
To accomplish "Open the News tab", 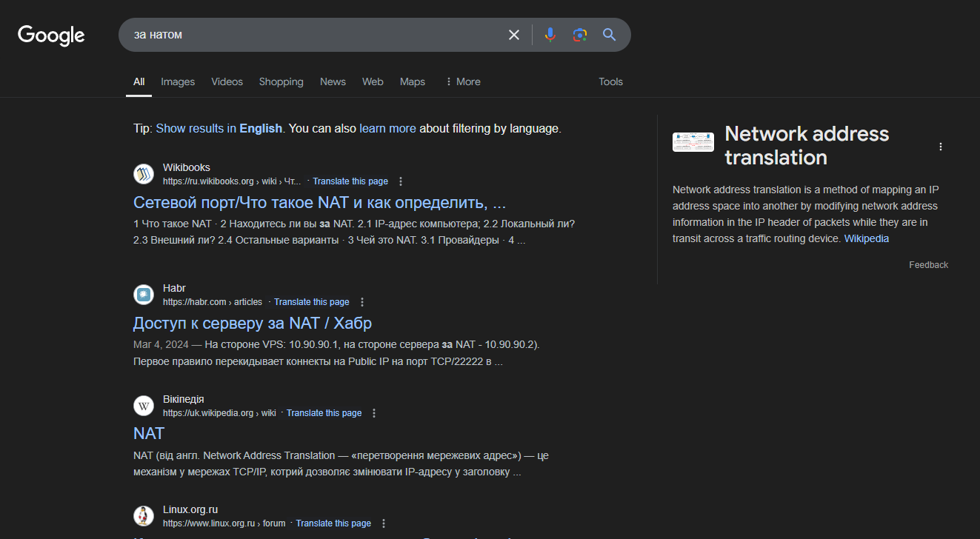I will click(x=333, y=81).
